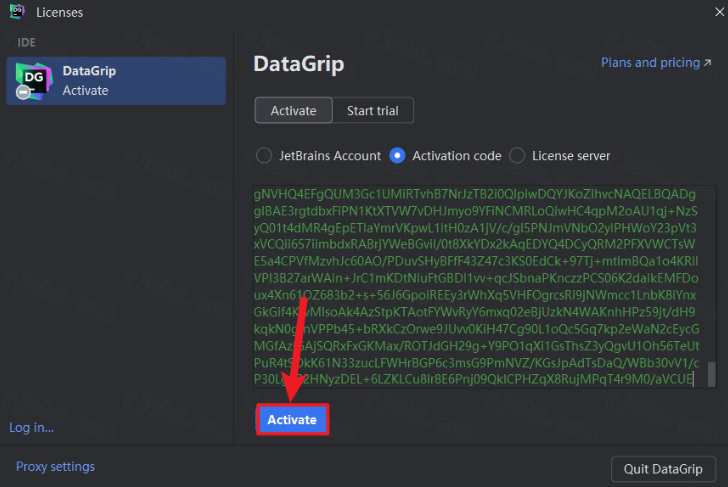This screenshot has width=728, height=487.
Task: Close the Licenses dialog
Action: pos(719,12)
